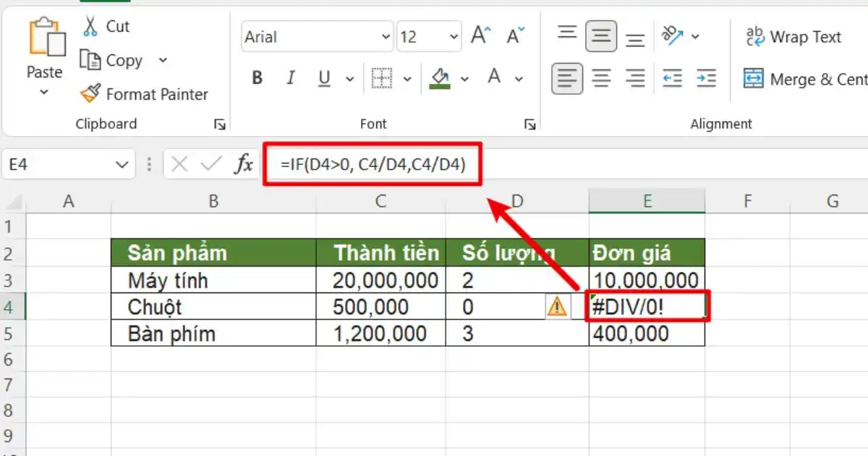Expand the Underline style dropdown arrow

[x=350, y=78]
